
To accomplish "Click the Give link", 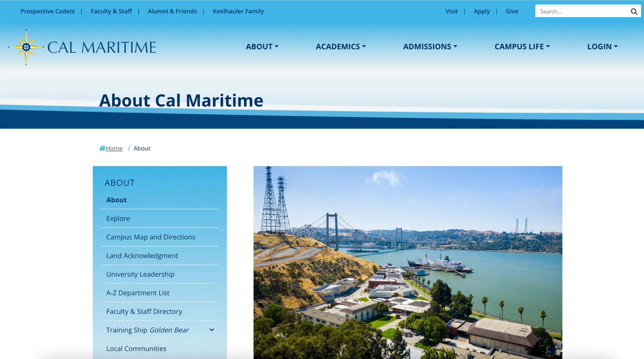I will tap(512, 11).
